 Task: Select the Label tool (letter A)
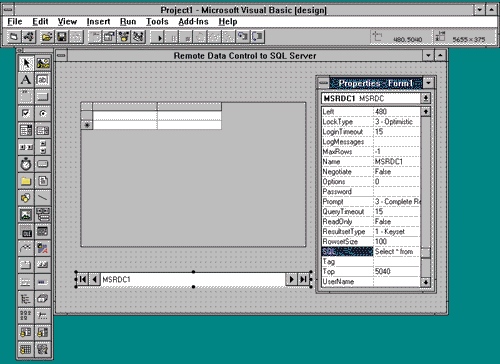coord(26,80)
